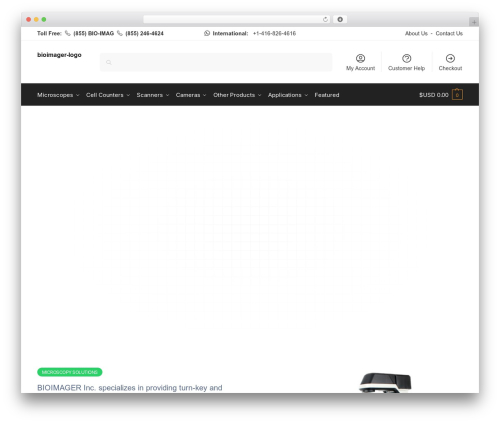500x423 pixels.
Task: Expand the Microscopes menu chevron
Action: click(x=78, y=95)
